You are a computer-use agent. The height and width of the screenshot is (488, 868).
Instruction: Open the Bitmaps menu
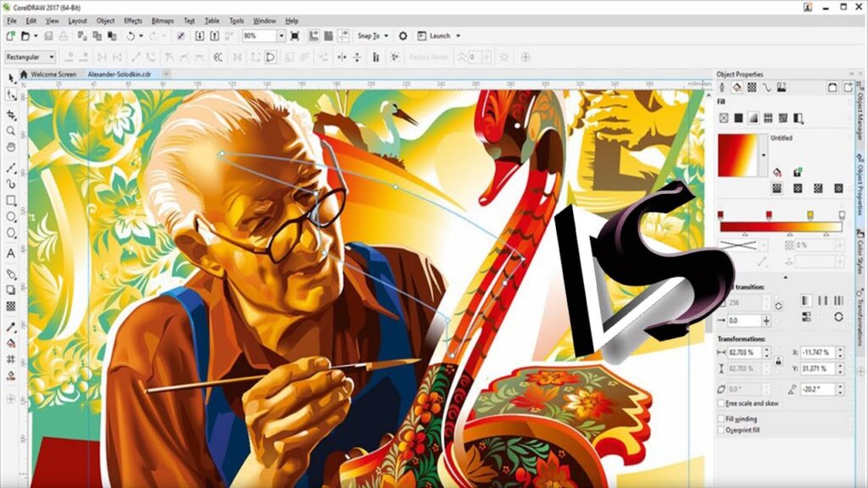tap(162, 20)
